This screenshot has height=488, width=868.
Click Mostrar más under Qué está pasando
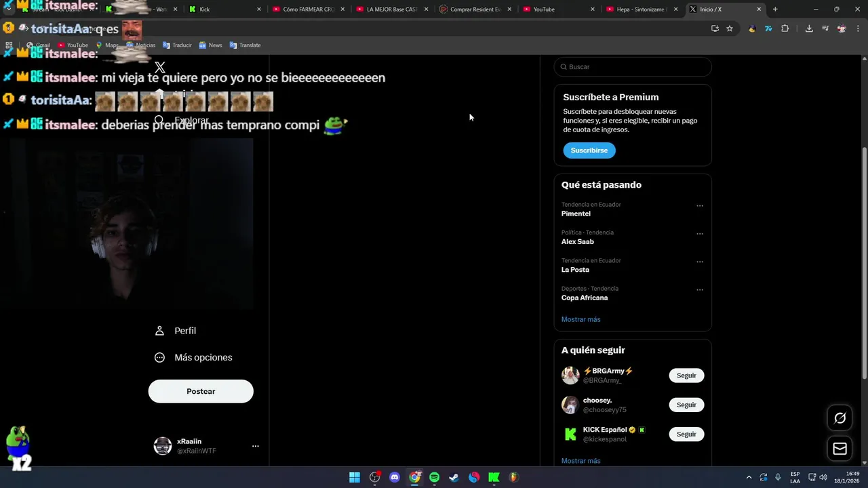[x=581, y=319]
